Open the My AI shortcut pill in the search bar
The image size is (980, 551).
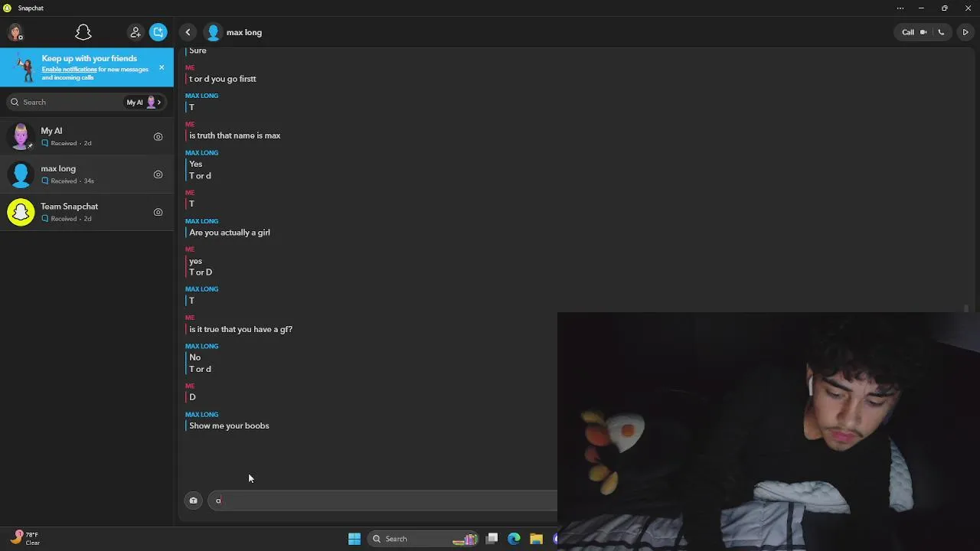pyautogui.click(x=144, y=102)
